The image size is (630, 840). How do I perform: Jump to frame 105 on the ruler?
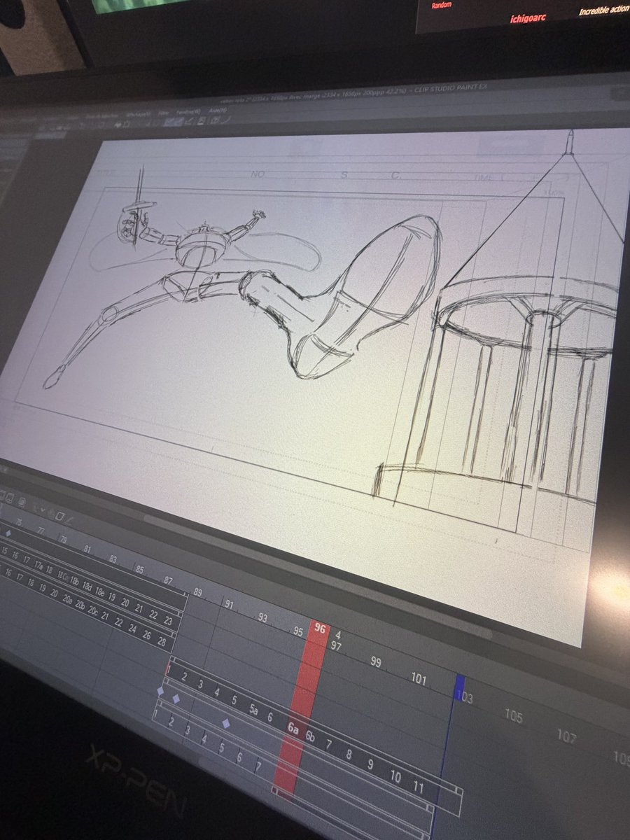pyautogui.click(x=514, y=715)
